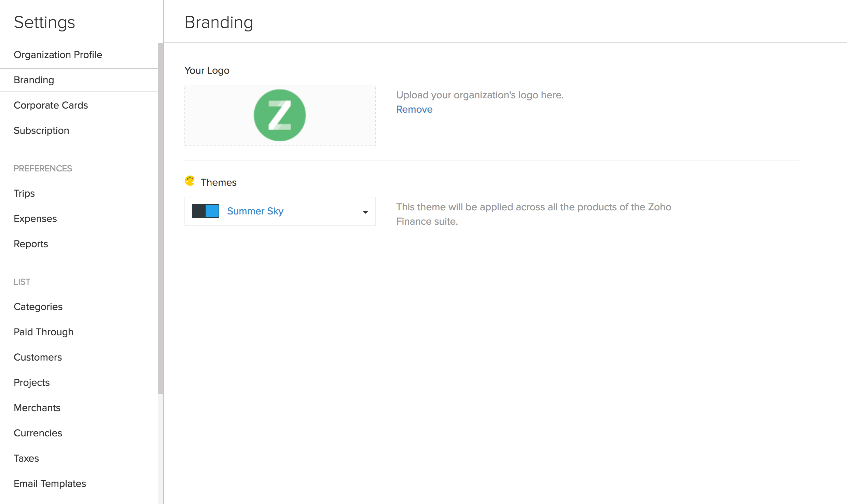Image resolution: width=847 pixels, height=504 pixels.
Task: Open the Customers list
Action: [38, 357]
